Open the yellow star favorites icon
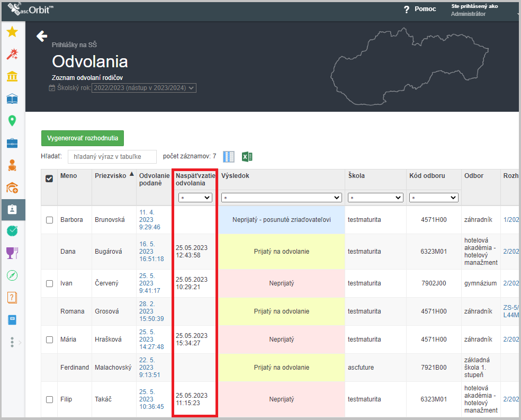521x420 pixels. [12, 32]
